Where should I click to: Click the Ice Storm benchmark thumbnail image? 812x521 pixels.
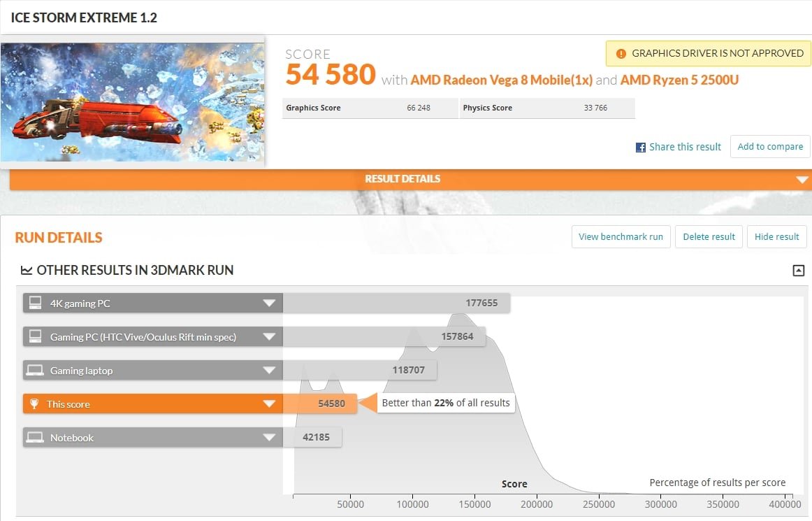(x=133, y=102)
